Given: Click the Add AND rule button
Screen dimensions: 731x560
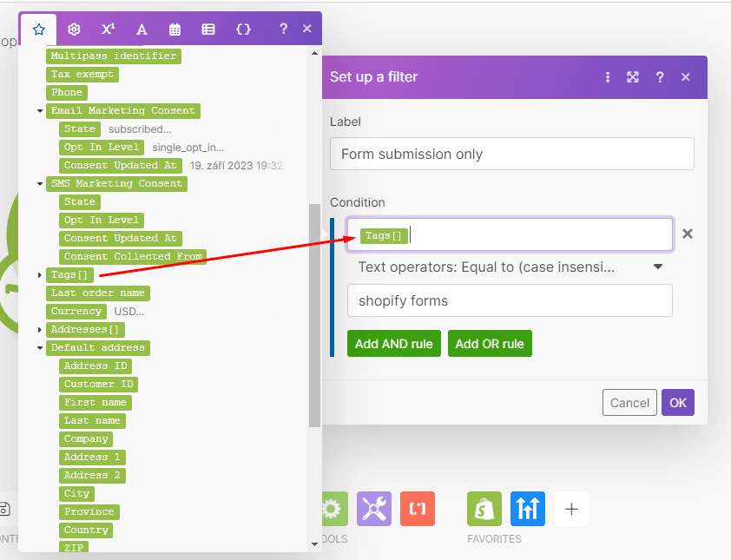Looking at the screenshot, I should [x=393, y=343].
